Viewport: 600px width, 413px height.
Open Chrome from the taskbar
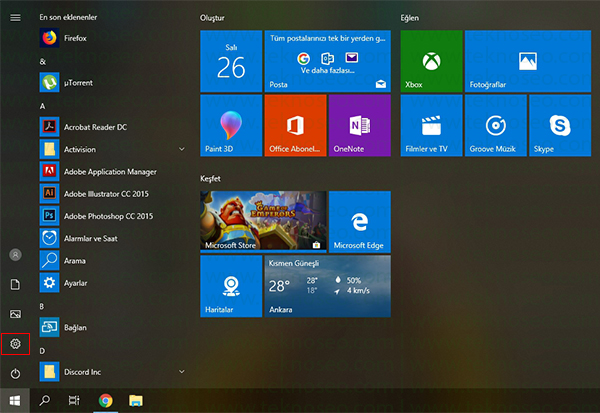click(106, 401)
